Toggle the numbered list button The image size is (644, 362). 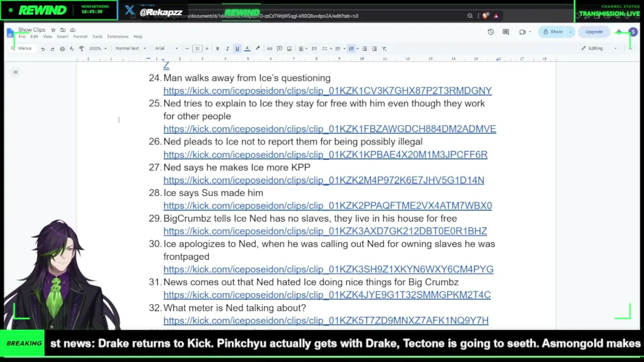(x=352, y=49)
